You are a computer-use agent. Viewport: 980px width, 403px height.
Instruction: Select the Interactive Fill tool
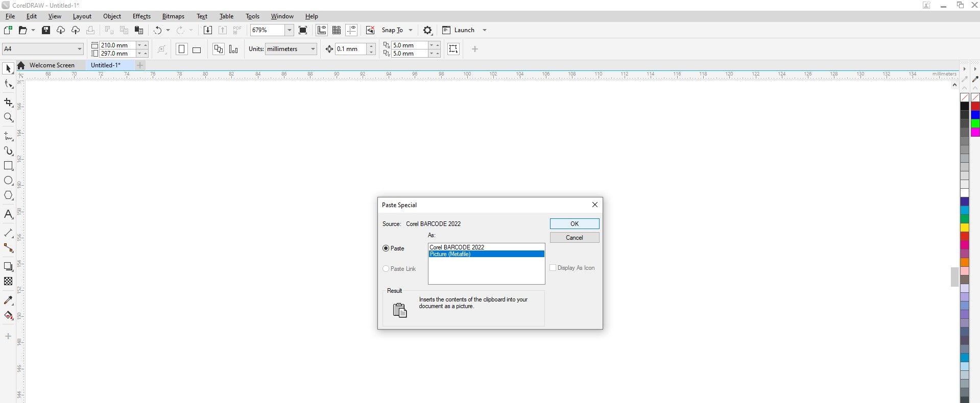point(8,315)
